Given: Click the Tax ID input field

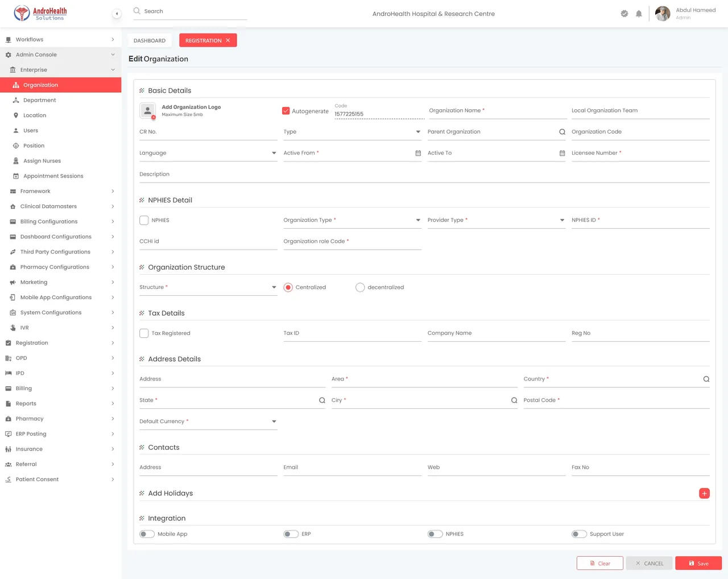Looking at the screenshot, I should tap(353, 333).
